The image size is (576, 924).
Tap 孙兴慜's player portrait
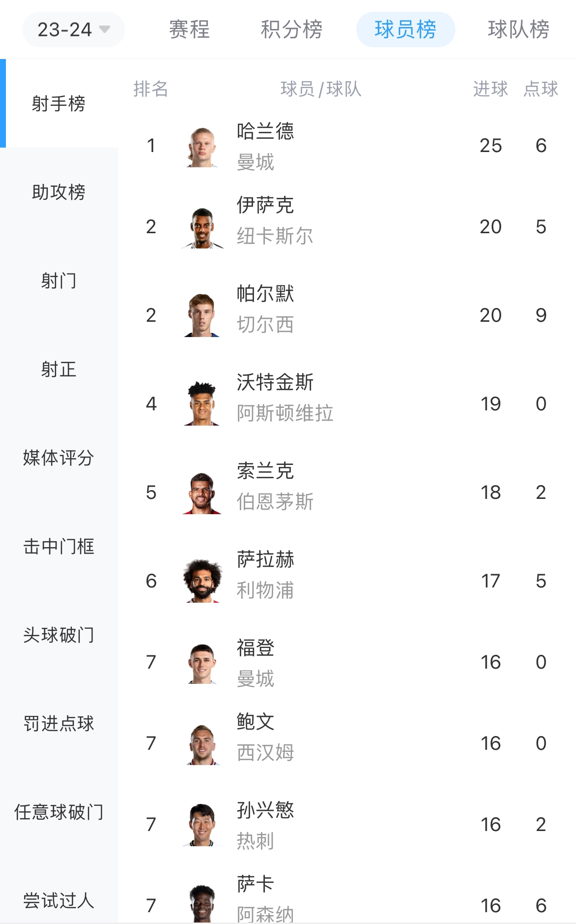(x=202, y=825)
